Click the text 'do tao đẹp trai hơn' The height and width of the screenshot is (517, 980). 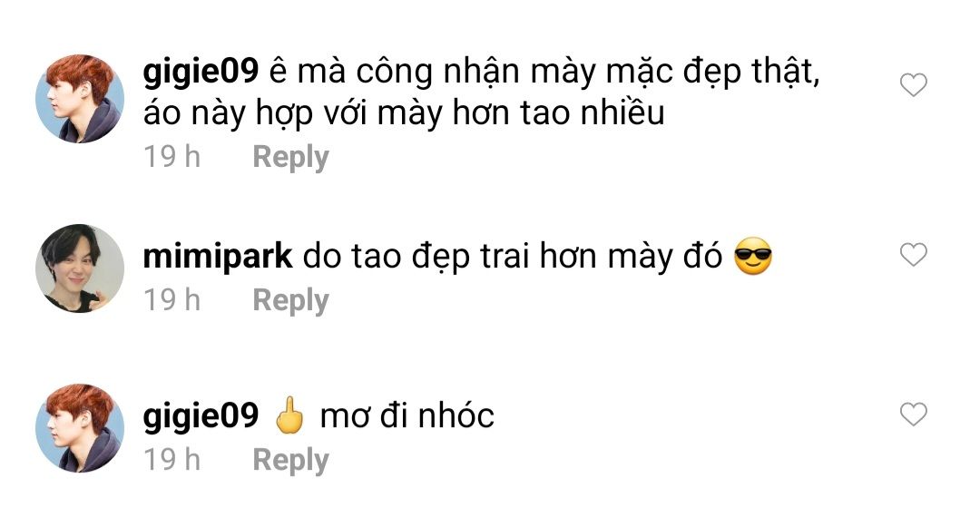pyautogui.click(x=451, y=257)
